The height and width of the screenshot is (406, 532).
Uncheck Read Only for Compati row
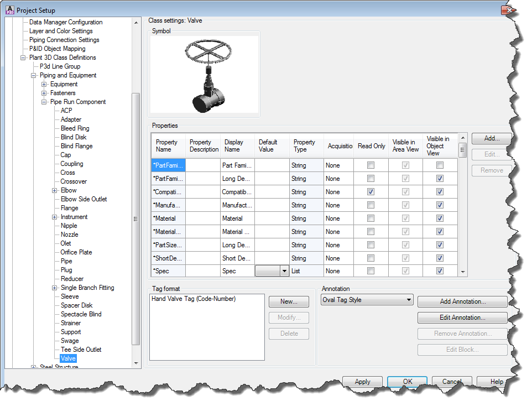click(x=371, y=192)
